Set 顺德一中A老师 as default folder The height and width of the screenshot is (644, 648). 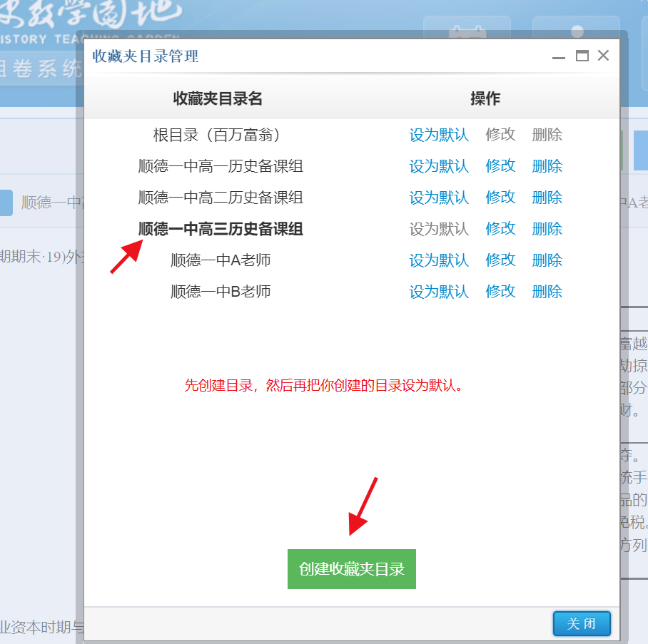click(x=439, y=260)
